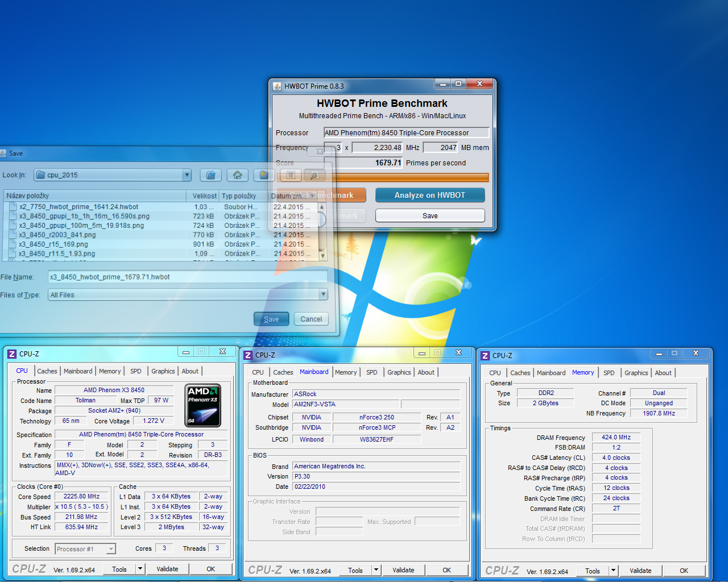Click HT Link value 635.94 MHz
This screenshot has height=582, width=728.
(x=81, y=527)
